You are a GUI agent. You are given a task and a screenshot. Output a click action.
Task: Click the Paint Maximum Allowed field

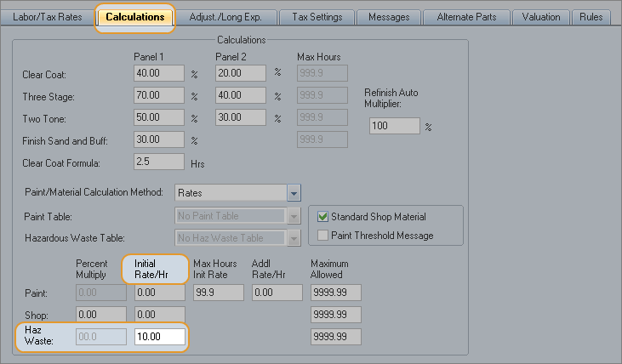[335, 293]
